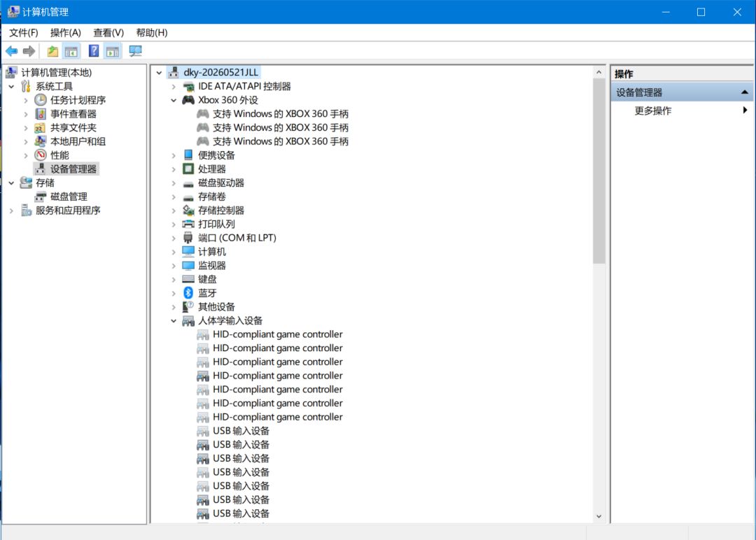
Task: Select 设备管理器 in the left tree
Action: (73, 169)
